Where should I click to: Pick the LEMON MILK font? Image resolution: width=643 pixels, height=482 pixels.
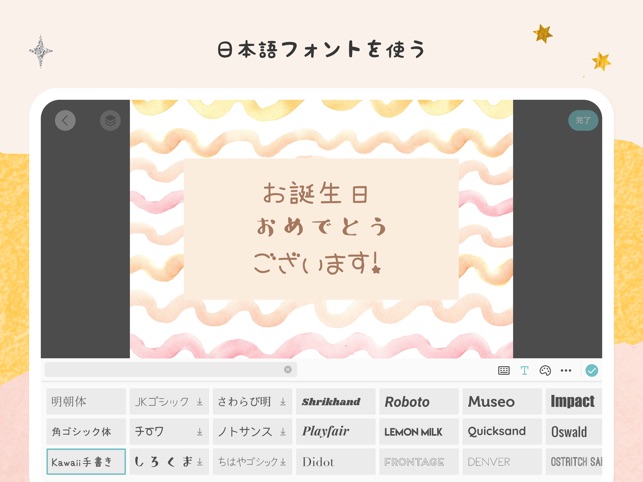point(419,432)
